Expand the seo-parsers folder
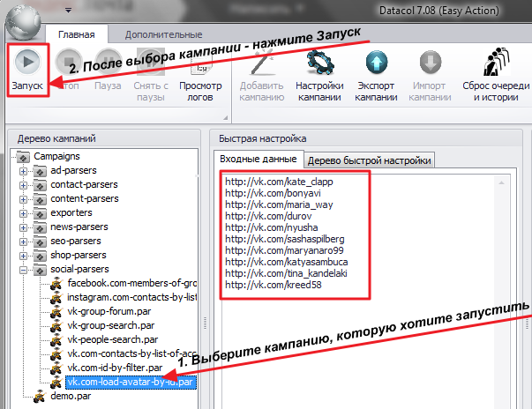The width and height of the screenshot is (532, 409). 23,242
